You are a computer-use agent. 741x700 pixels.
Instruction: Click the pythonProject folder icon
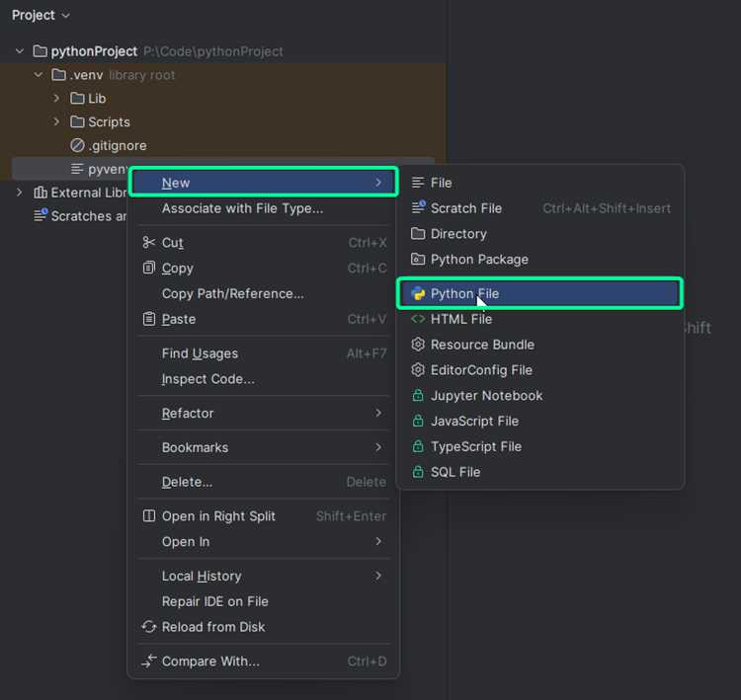coord(41,51)
